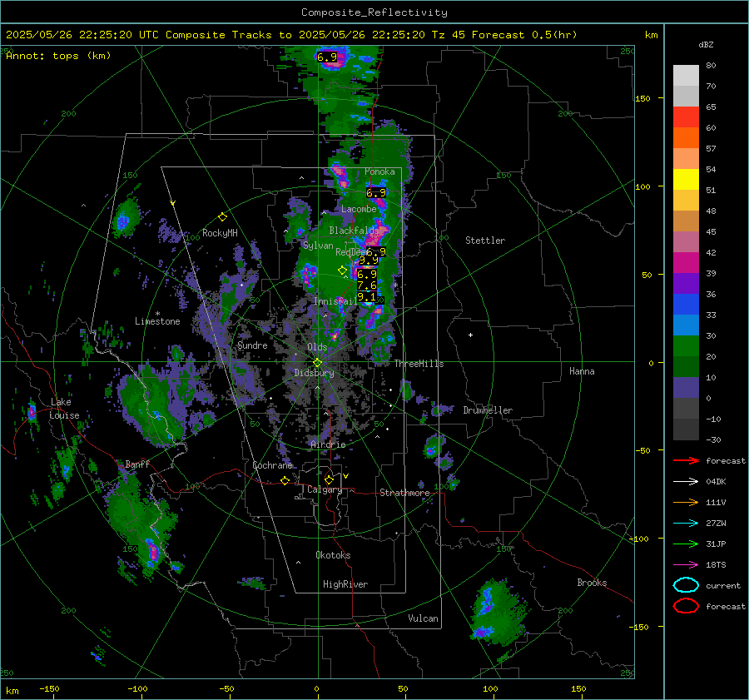Click the 9.1 storm top label
749x700 pixels.
[366, 296]
